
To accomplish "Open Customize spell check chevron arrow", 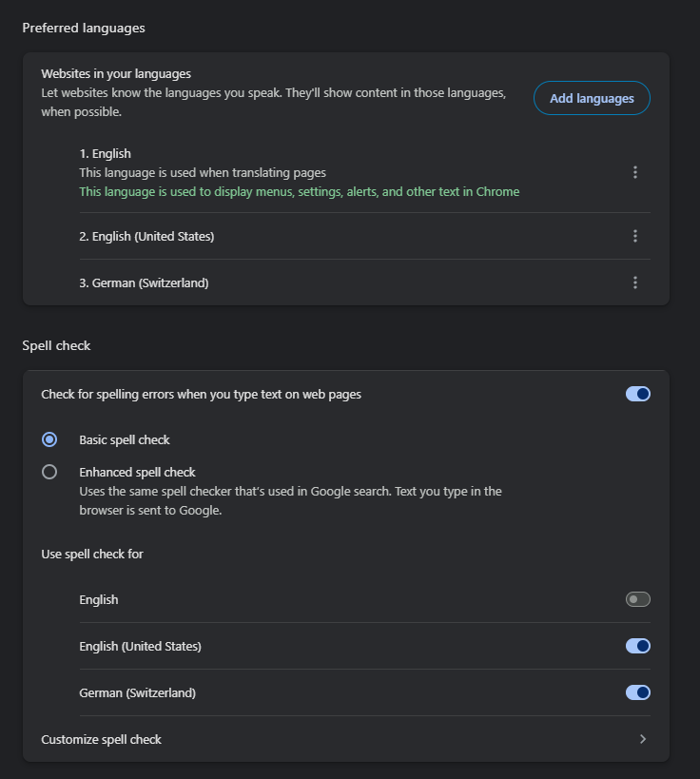I will click(x=643, y=739).
